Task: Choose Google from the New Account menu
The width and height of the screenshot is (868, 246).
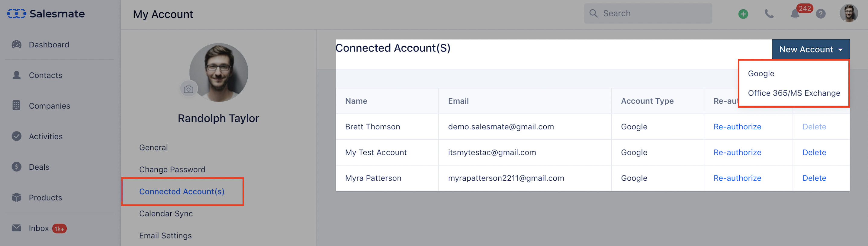Action: pos(761,73)
